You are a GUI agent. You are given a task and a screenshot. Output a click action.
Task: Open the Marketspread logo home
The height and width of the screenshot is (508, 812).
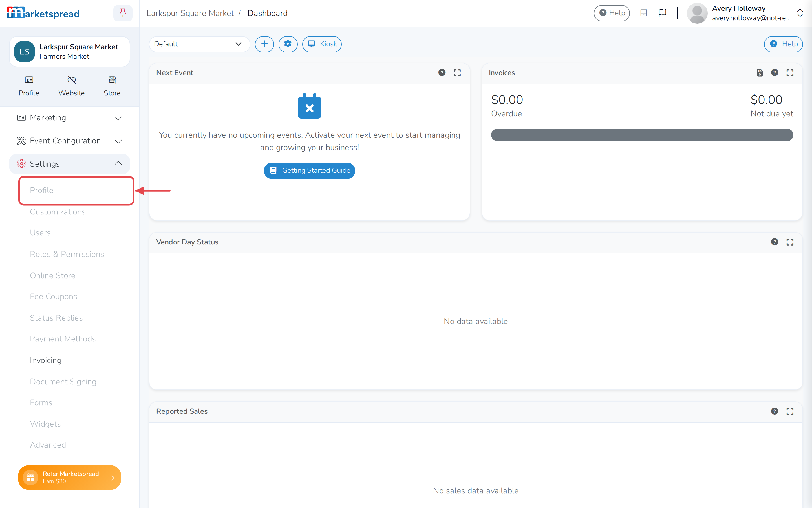[x=43, y=14]
